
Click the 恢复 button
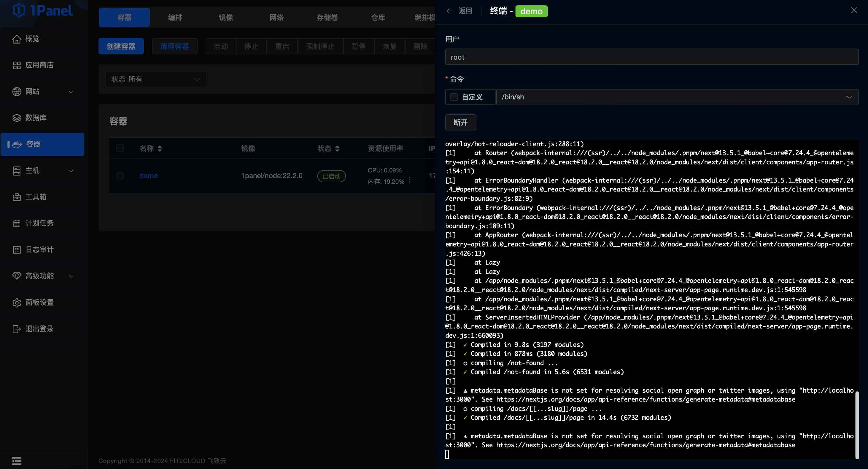(x=390, y=47)
